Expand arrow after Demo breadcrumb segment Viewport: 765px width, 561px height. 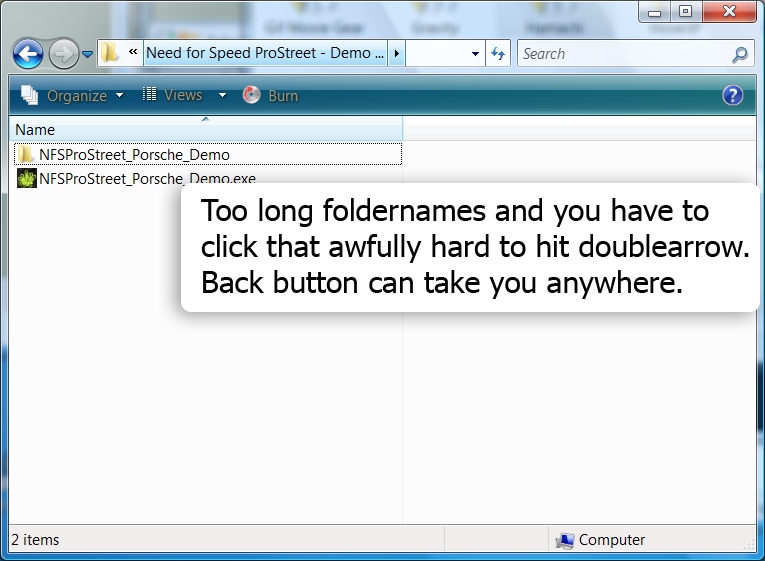[x=397, y=53]
